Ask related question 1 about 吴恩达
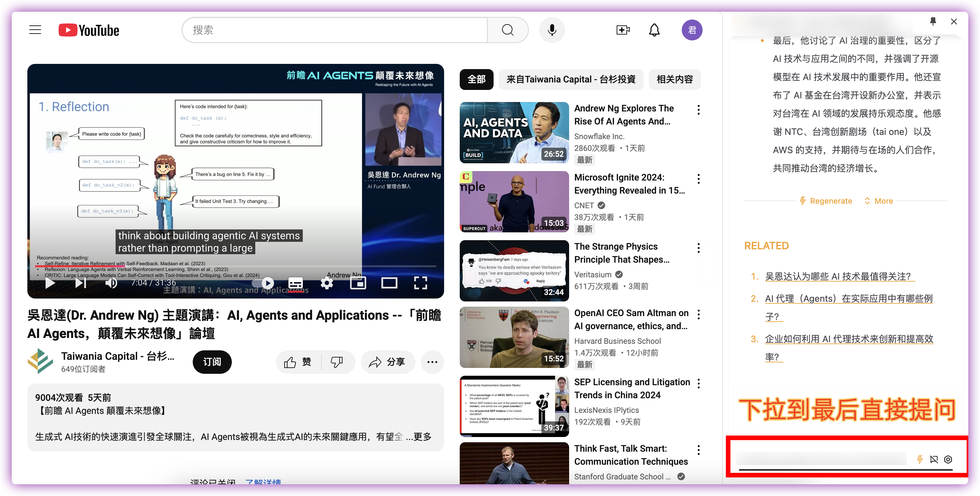 pos(839,276)
